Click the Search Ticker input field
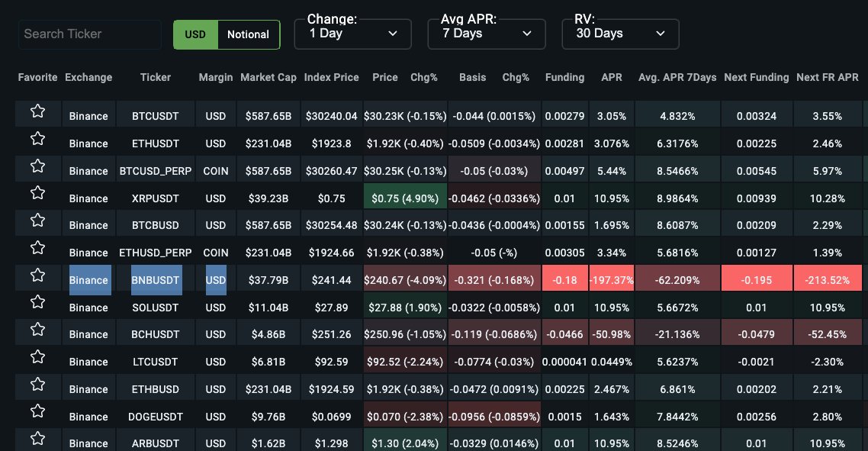This screenshot has width=868, height=451. tap(90, 34)
